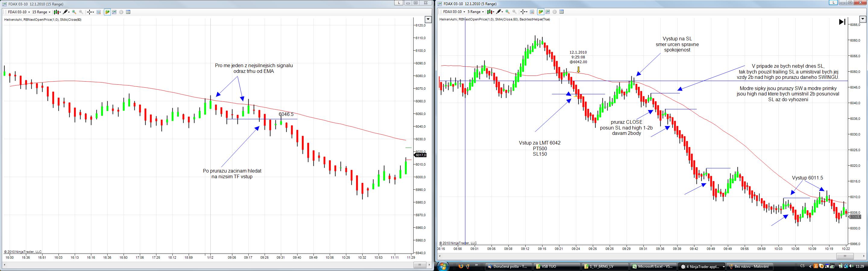Click 'Po prurazu zacinam hledat' annotation text
This screenshot has height=271, width=868.
click(x=232, y=171)
